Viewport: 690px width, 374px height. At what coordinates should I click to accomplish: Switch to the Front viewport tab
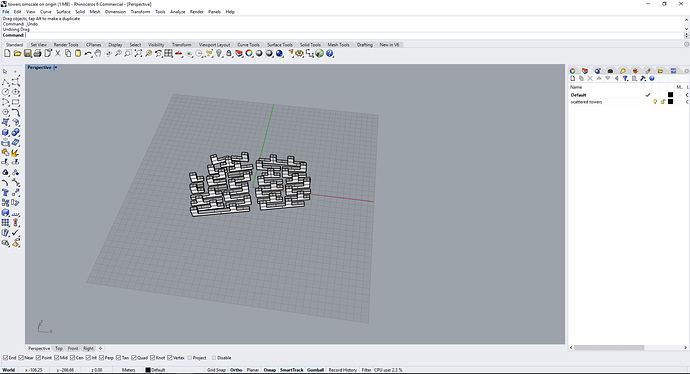(x=73, y=348)
